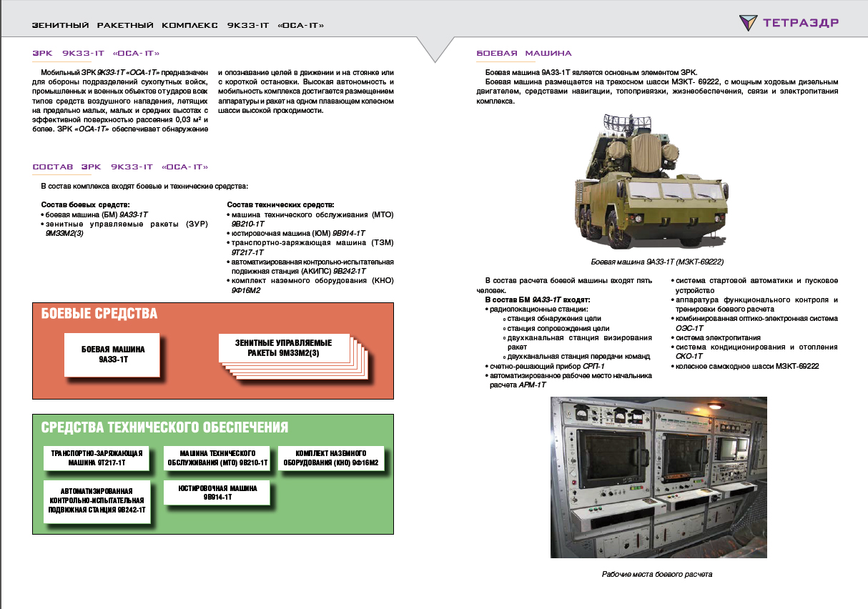Click the БОЕВЫЕ СРЕДСТВА red panel title
This screenshot has height=609, width=868.
point(99,315)
